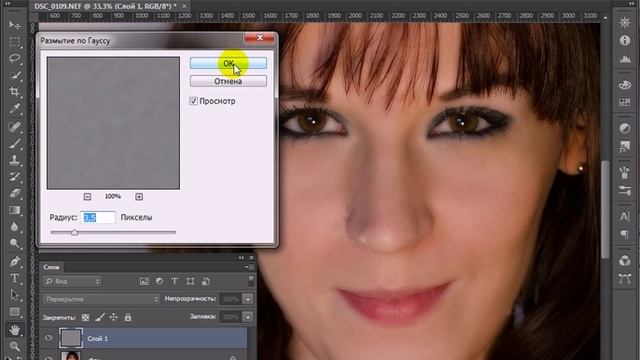The height and width of the screenshot is (360, 640).
Task: Select the Rectangle shape tool
Action: (x=14, y=312)
